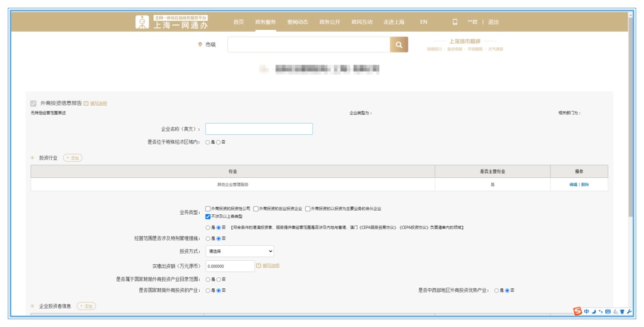Screen dimensions: 644x327
Task: Open the wrench toolbox icon in Sogou toolbar
Action: point(629,311)
